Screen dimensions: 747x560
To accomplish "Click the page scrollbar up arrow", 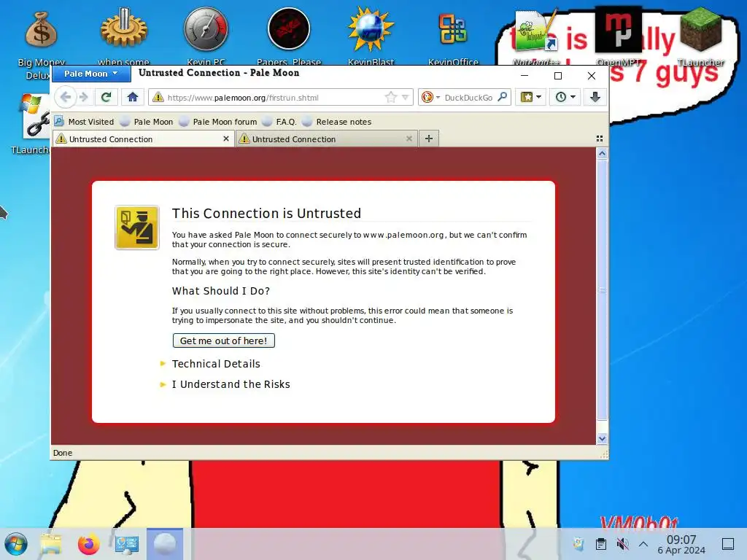I will coord(602,153).
